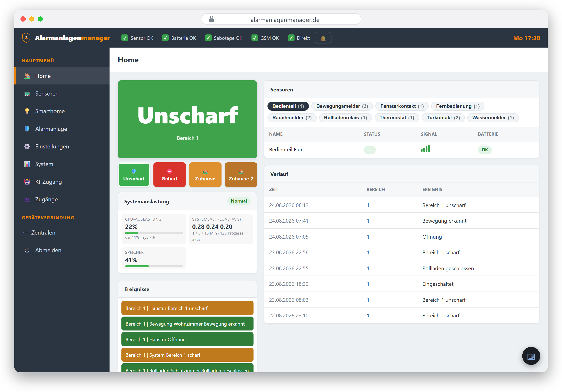562x392 pixels.
Task: Click the CPU-Auslastung progress bar
Action: pos(154,233)
